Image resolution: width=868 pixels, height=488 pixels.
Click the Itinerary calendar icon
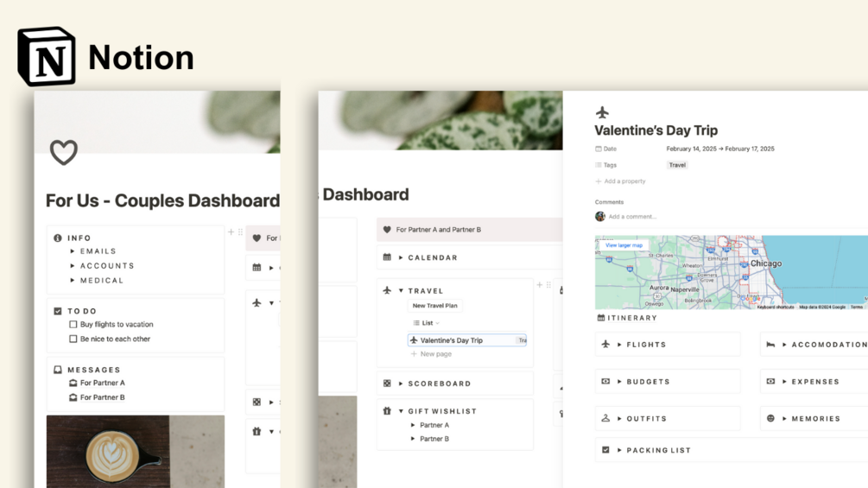(600, 318)
